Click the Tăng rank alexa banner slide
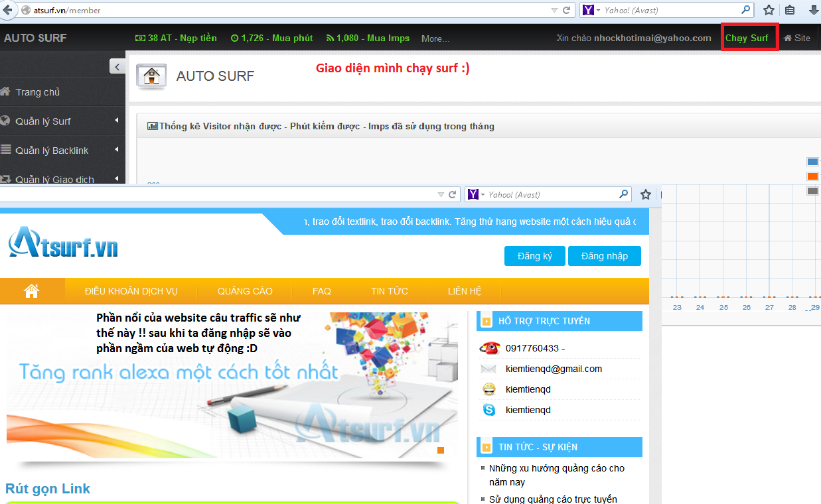 (x=232, y=387)
